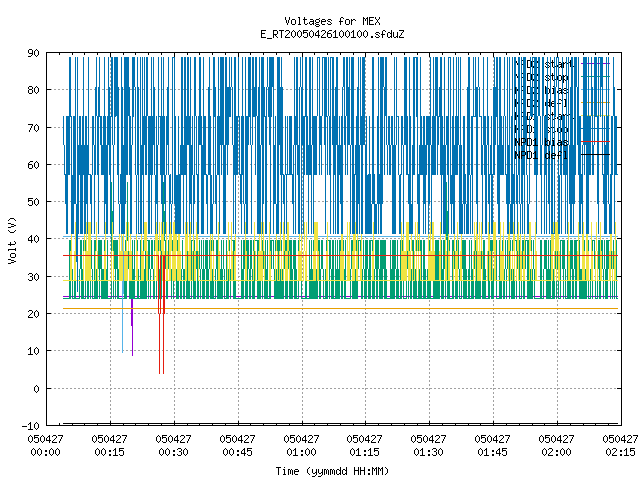Click the x-axis tick label '050427 01:30'

click(429, 446)
